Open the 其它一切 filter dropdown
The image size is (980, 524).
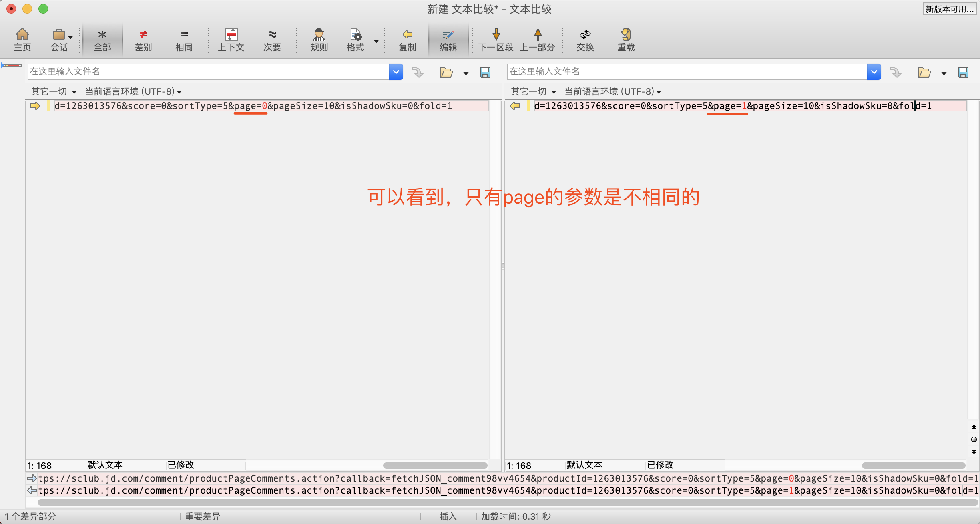tap(52, 91)
